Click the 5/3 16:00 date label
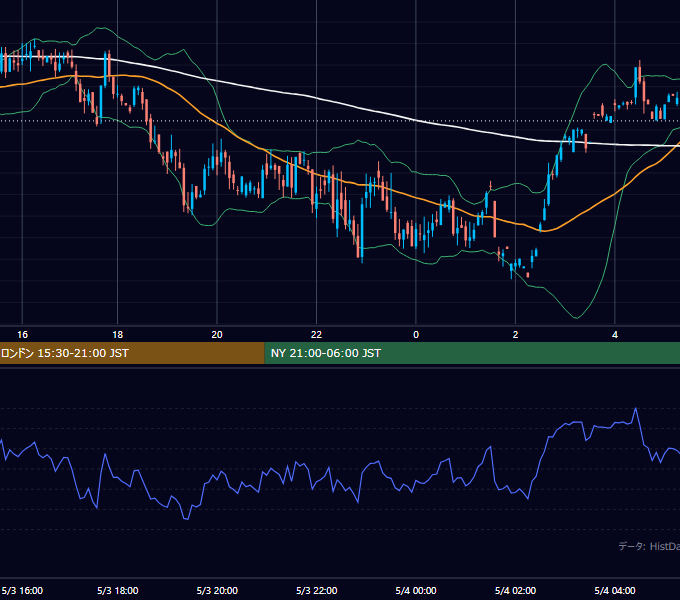This screenshot has height=600, width=680. (x=22, y=590)
